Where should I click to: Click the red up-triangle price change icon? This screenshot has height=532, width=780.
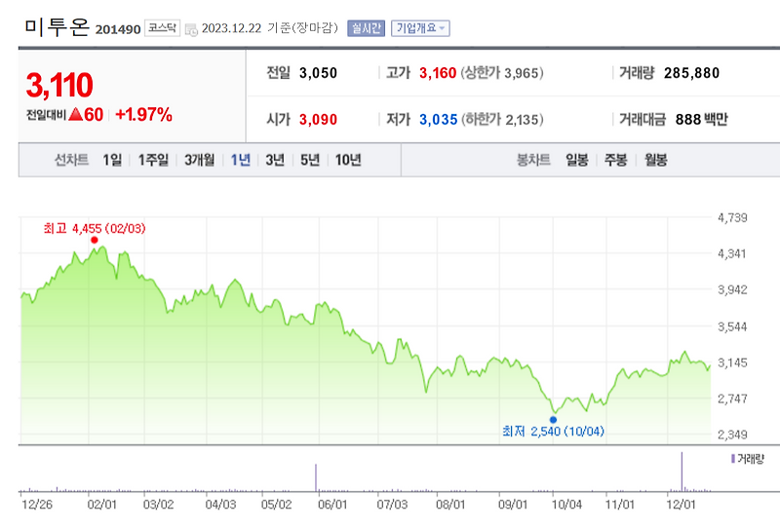click(x=76, y=115)
